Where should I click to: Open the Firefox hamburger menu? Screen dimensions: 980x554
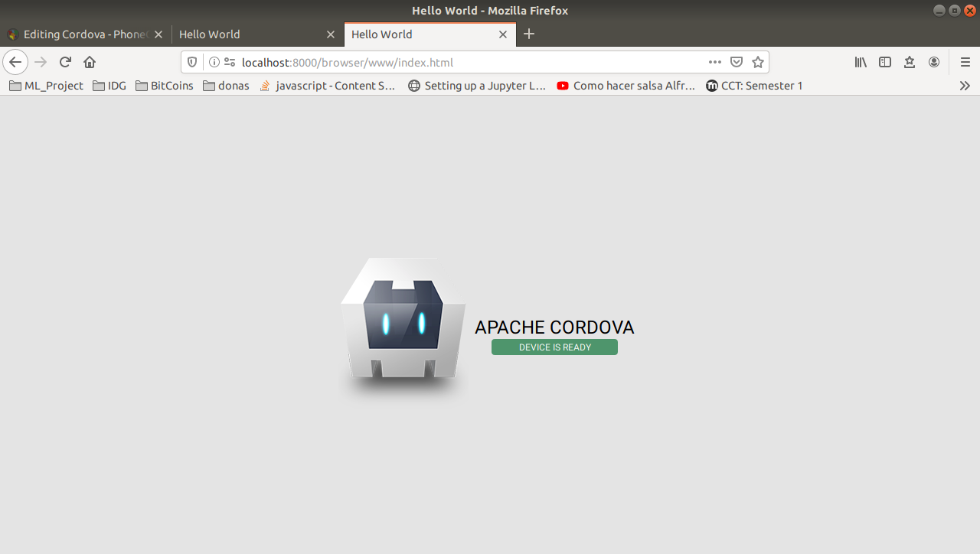coord(965,62)
